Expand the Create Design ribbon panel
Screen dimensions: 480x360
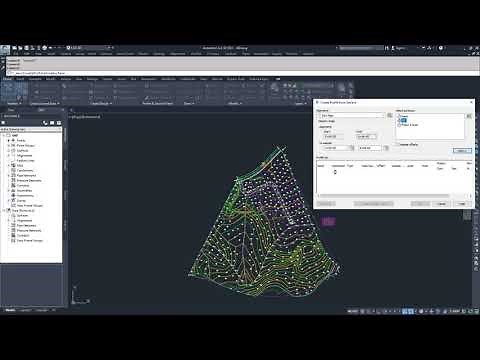100,103
